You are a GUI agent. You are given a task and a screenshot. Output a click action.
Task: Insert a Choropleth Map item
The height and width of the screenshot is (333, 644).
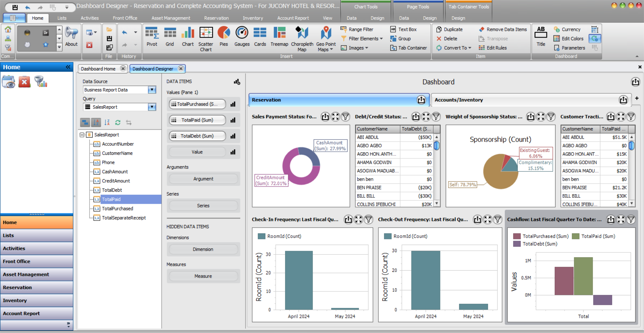[x=302, y=39]
